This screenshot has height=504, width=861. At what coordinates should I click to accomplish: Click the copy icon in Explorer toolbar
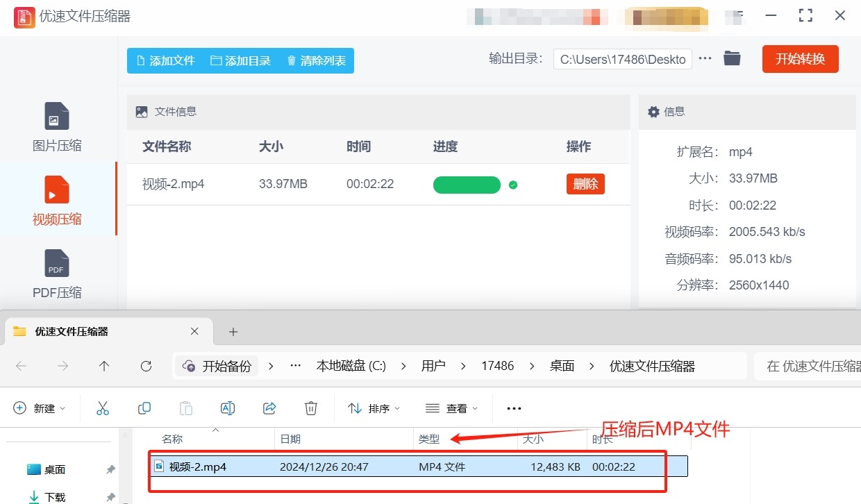[144, 408]
